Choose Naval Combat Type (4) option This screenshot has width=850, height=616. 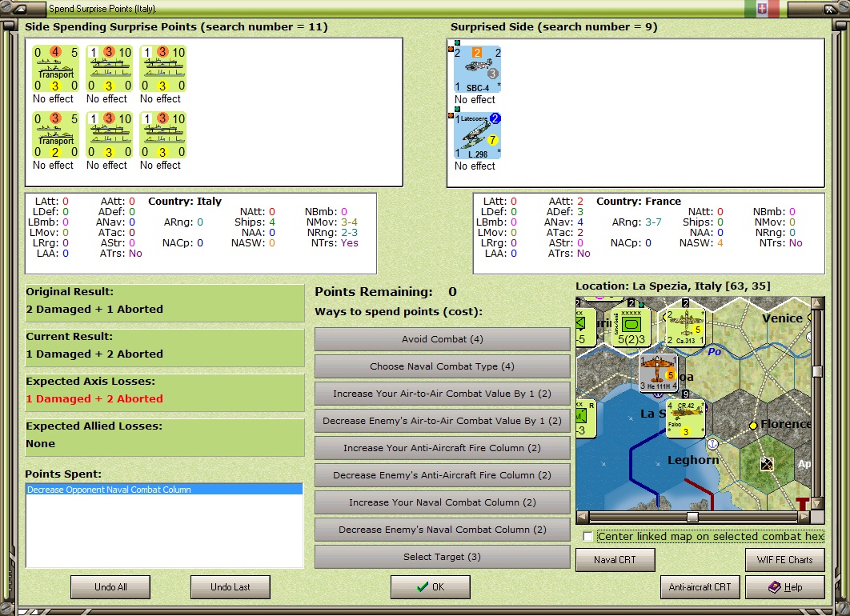click(x=443, y=366)
